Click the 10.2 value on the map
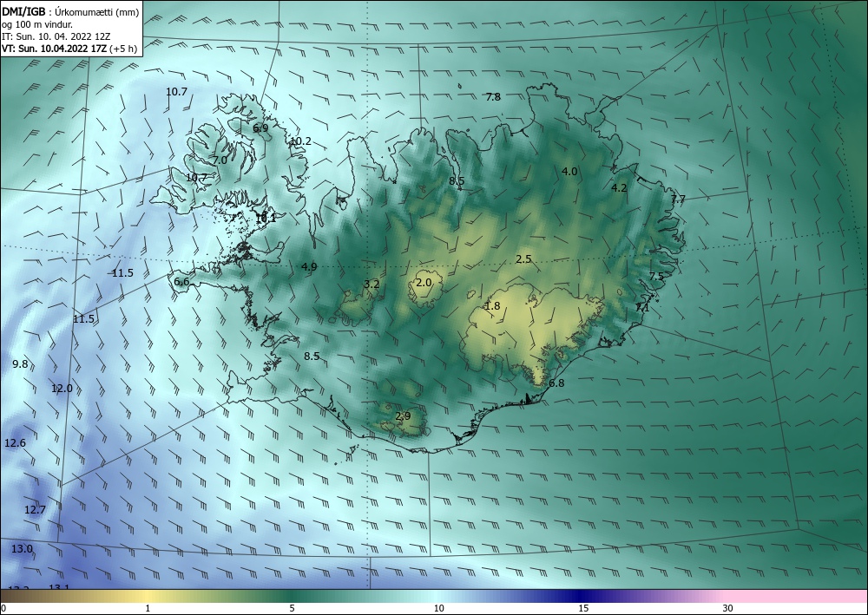The width and height of the screenshot is (868, 615). coord(300,141)
